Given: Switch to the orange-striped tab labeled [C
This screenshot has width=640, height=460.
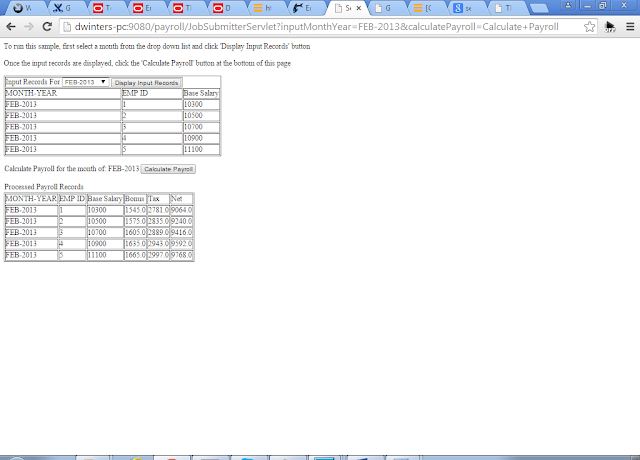Looking at the screenshot, I should (425, 8).
